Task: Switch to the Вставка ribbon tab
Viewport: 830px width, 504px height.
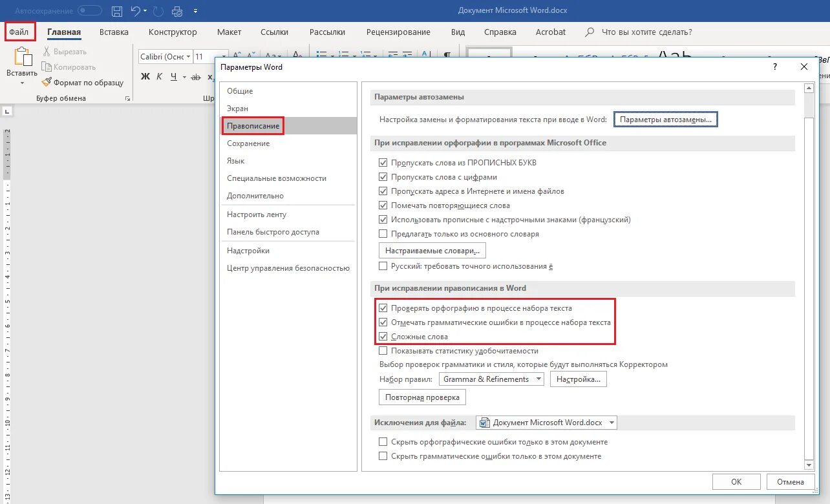Action: click(114, 32)
